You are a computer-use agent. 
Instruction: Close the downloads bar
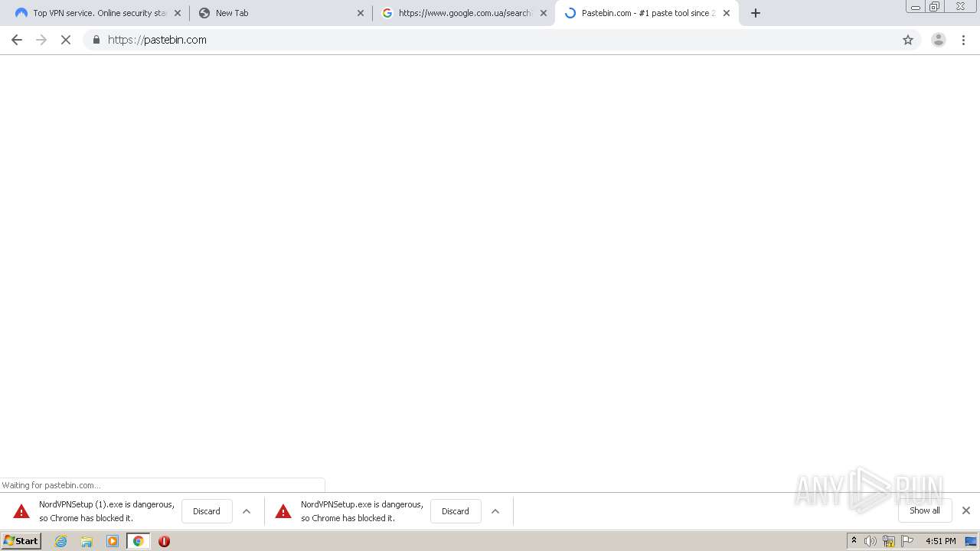point(966,510)
